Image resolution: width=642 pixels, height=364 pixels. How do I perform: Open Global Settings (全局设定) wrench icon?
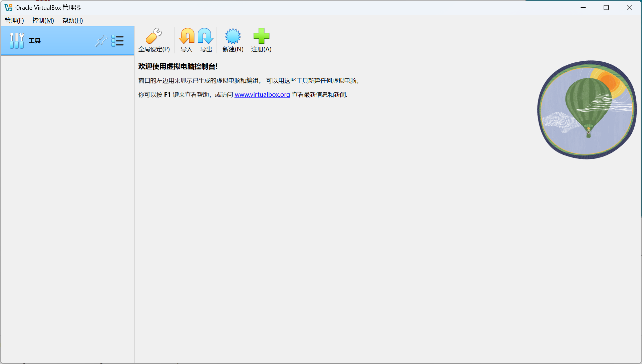tap(154, 36)
